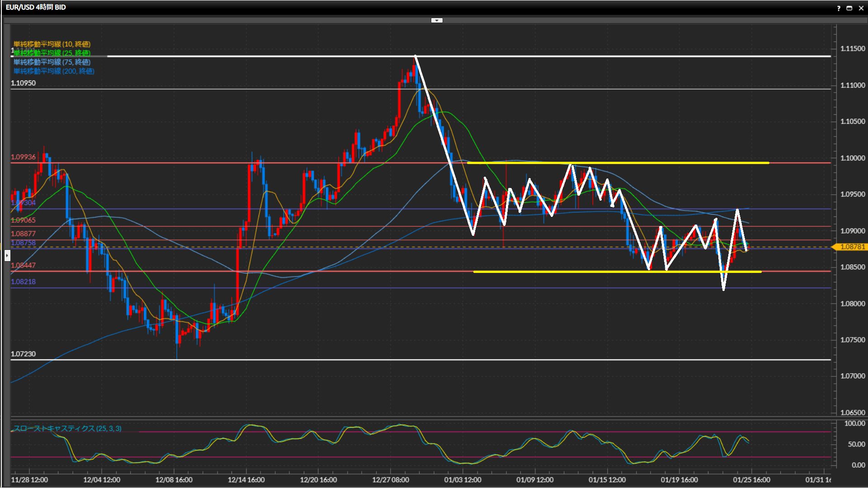Viewport: 868px width, 488px height.
Task: Click the 1.09936 red horizontal line label
Action: click(23, 157)
